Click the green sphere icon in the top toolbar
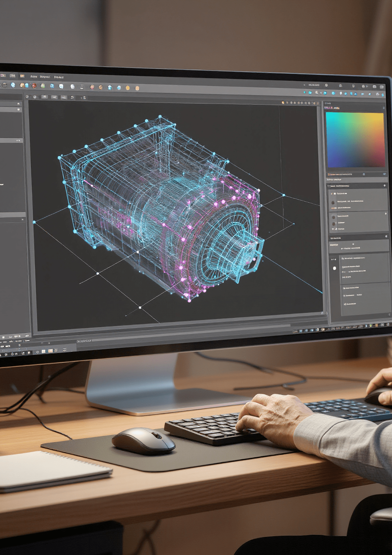This screenshot has height=555, width=392. (x=43, y=86)
